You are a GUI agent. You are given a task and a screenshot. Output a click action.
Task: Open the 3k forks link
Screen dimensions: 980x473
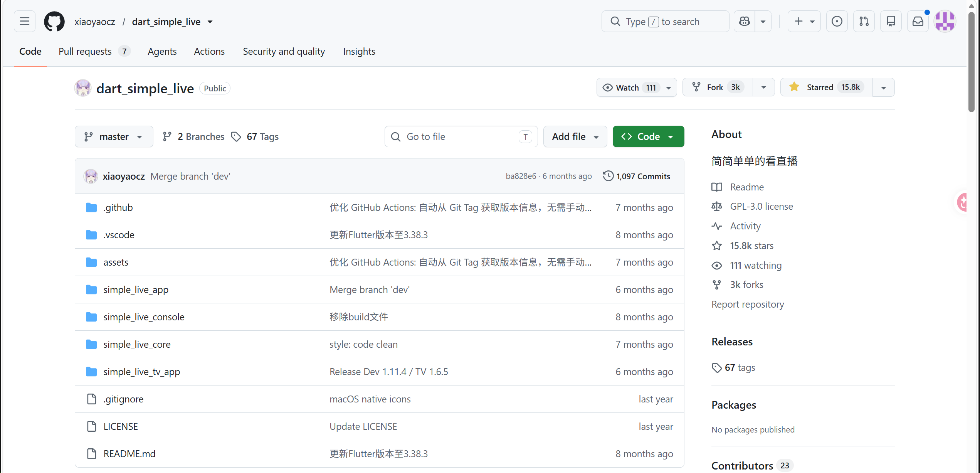[746, 284]
